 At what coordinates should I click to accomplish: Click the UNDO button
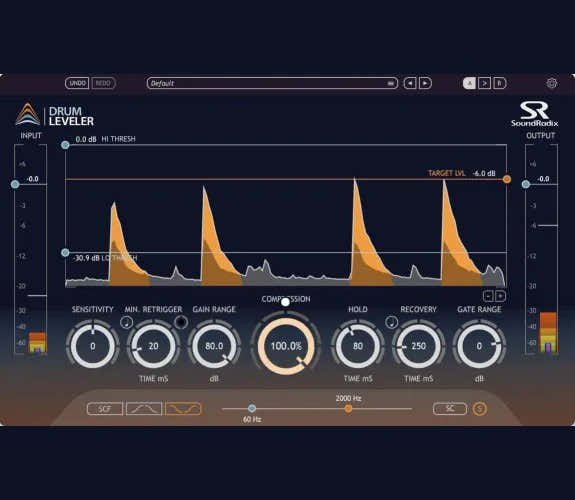coord(77,83)
